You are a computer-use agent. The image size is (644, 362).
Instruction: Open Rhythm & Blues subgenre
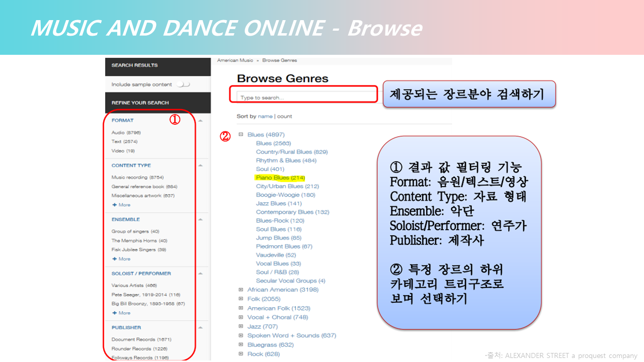(286, 160)
